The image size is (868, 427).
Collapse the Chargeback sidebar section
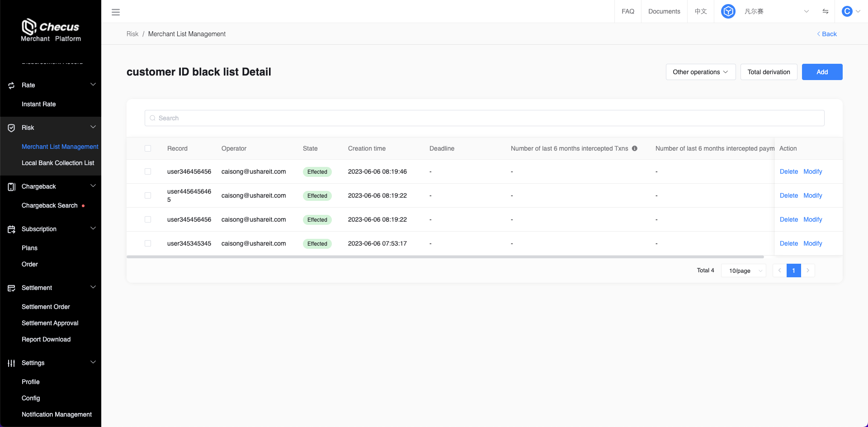coord(93,186)
